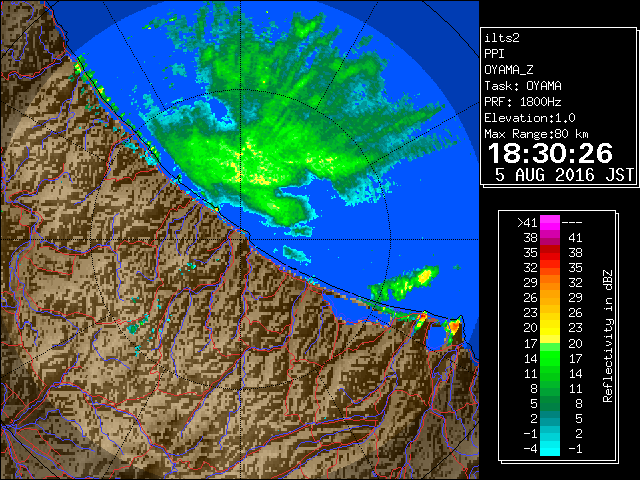Click the OYAMA_Z product label
Viewport: 640px width, 480px height.
point(509,70)
